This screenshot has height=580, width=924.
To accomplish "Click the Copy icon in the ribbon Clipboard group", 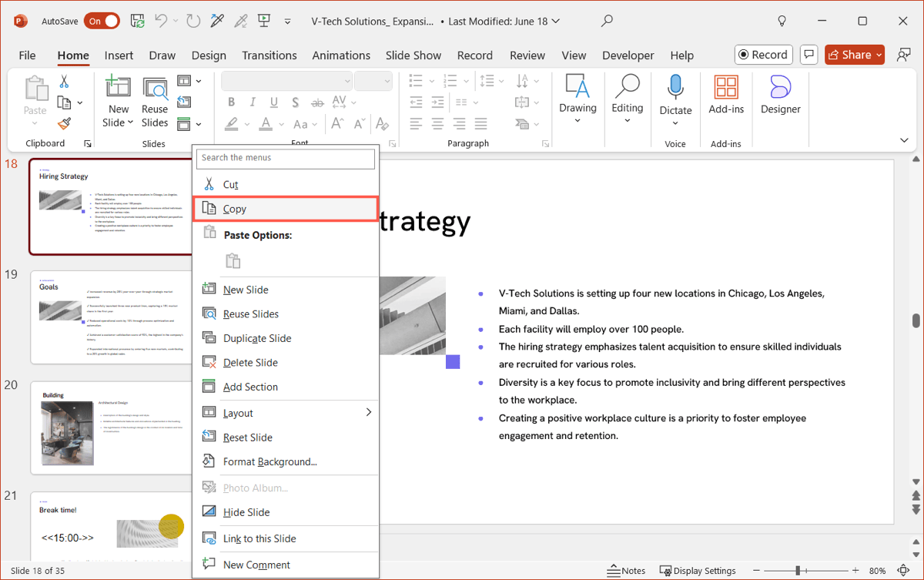I will (65, 102).
